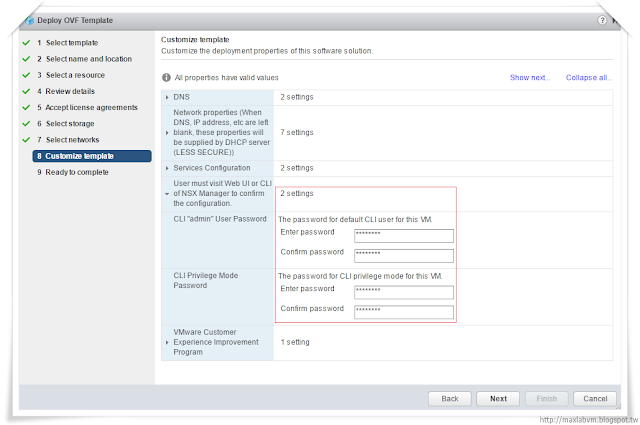Go to step 3 Select a resource
Image resolution: width=640 pixels, height=425 pixels.
[71, 75]
